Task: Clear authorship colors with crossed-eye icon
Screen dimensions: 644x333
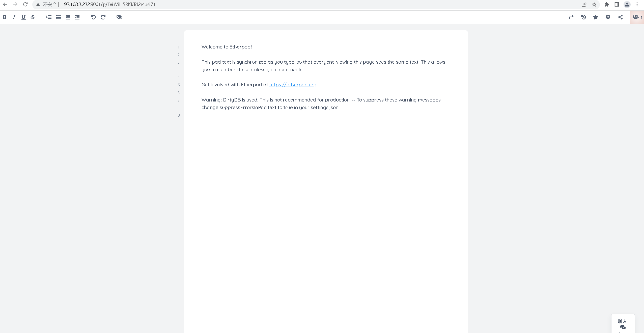Action: [x=119, y=17]
